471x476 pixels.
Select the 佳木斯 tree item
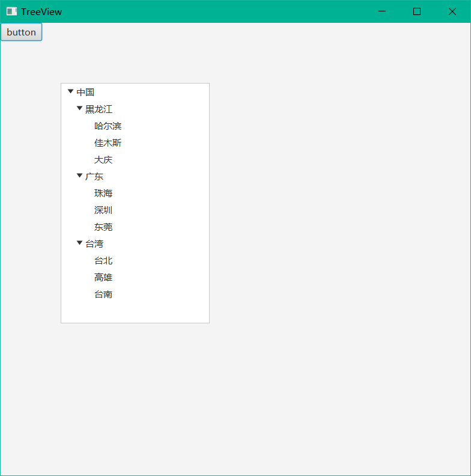click(x=135, y=142)
